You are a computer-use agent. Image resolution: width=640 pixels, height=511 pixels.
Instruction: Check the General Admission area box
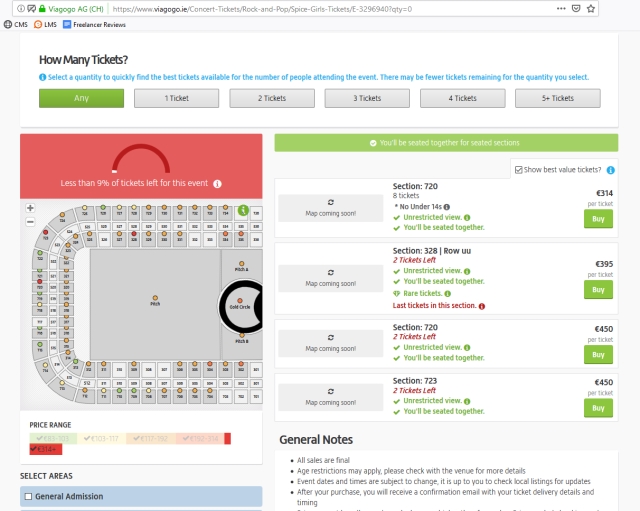tap(29, 496)
